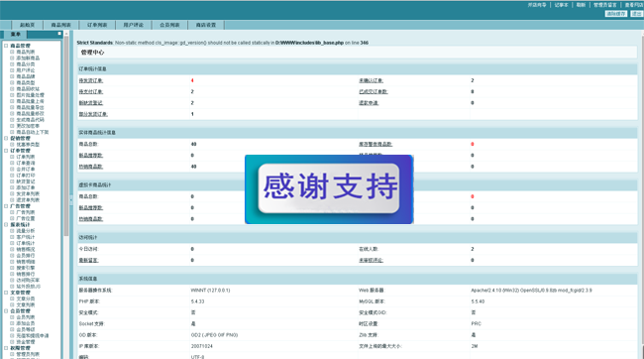Open 客户统计 in the sidebar
Screen dimensions: 644x359
point(26,237)
